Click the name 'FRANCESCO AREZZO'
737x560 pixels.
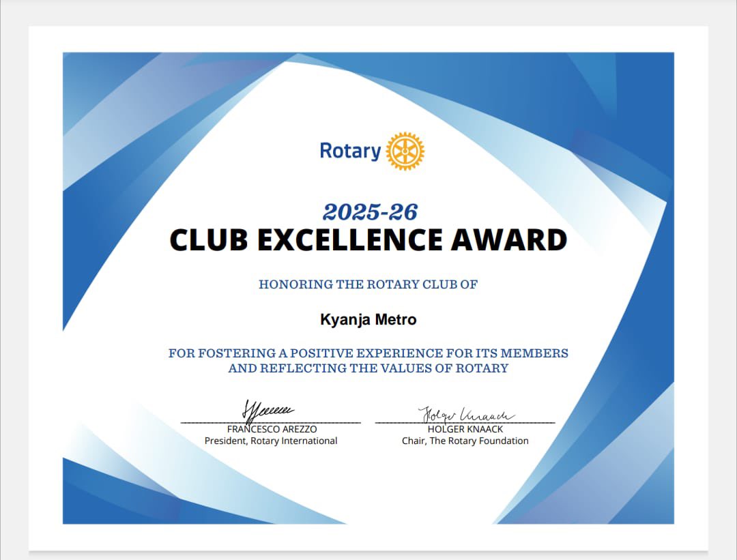point(272,429)
